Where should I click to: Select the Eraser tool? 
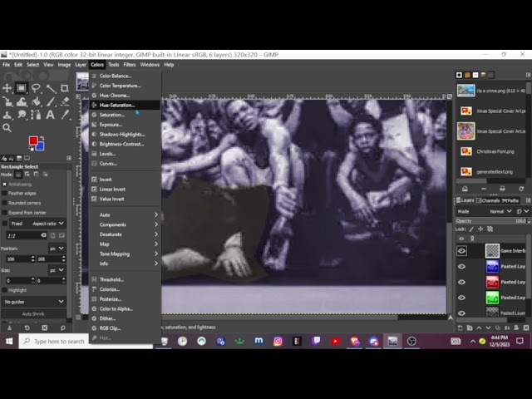[x=65, y=101]
